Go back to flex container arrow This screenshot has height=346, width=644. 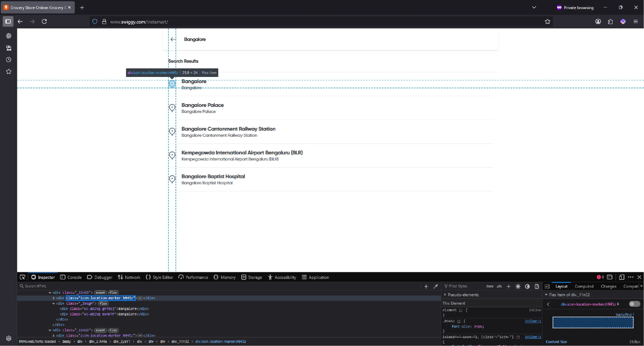pos(548,304)
